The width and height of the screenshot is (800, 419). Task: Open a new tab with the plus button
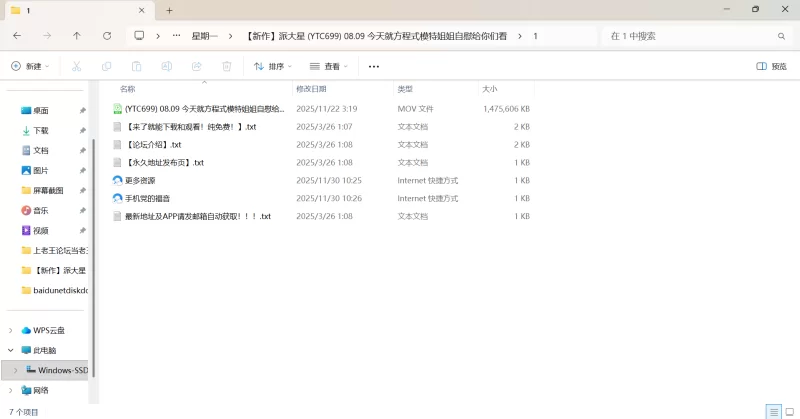click(x=169, y=10)
